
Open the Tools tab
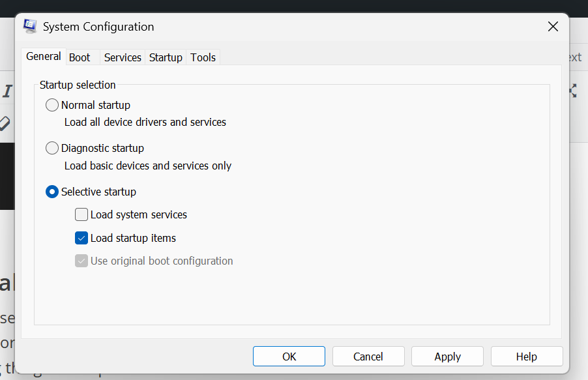203,57
